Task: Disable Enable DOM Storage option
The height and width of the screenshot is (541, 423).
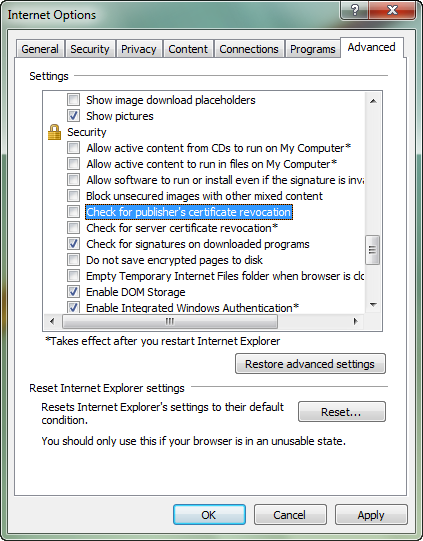Action: pos(73,292)
